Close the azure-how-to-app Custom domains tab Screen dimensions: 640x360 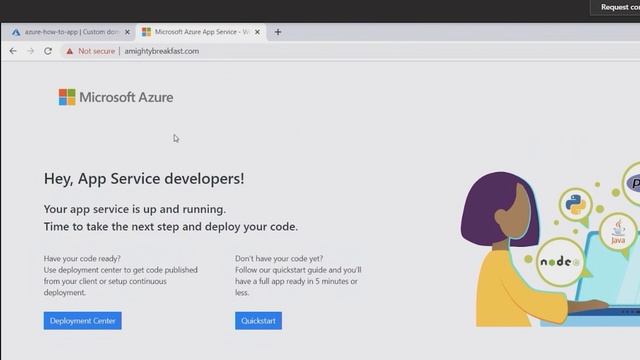(127, 32)
